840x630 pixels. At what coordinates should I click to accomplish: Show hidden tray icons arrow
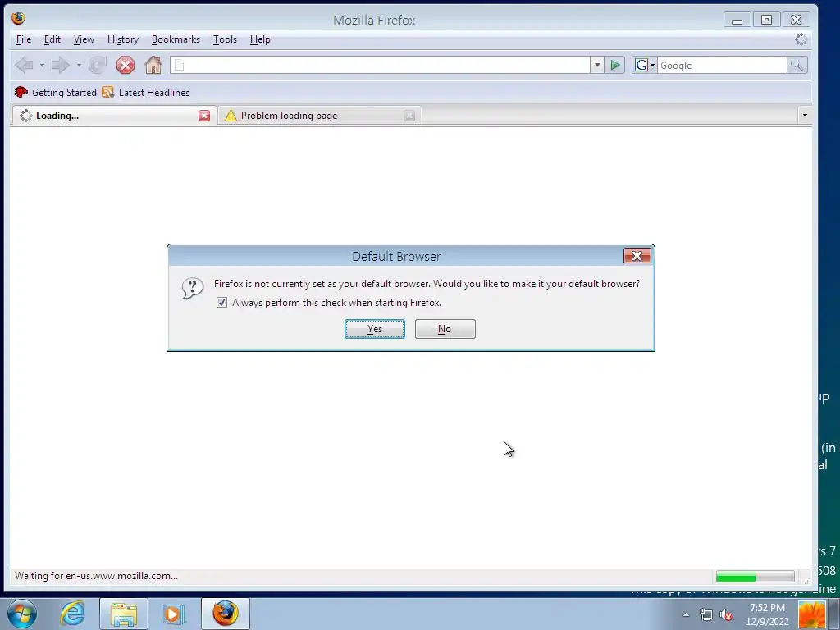(x=687, y=615)
